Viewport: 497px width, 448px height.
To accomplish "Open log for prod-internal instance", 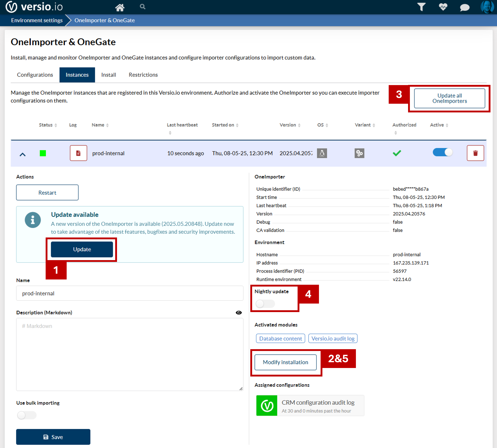I will click(78, 153).
